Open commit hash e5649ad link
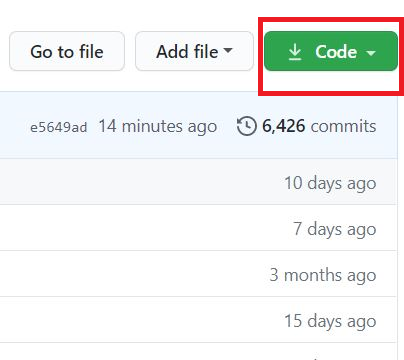This screenshot has height=360, width=404. (59, 127)
